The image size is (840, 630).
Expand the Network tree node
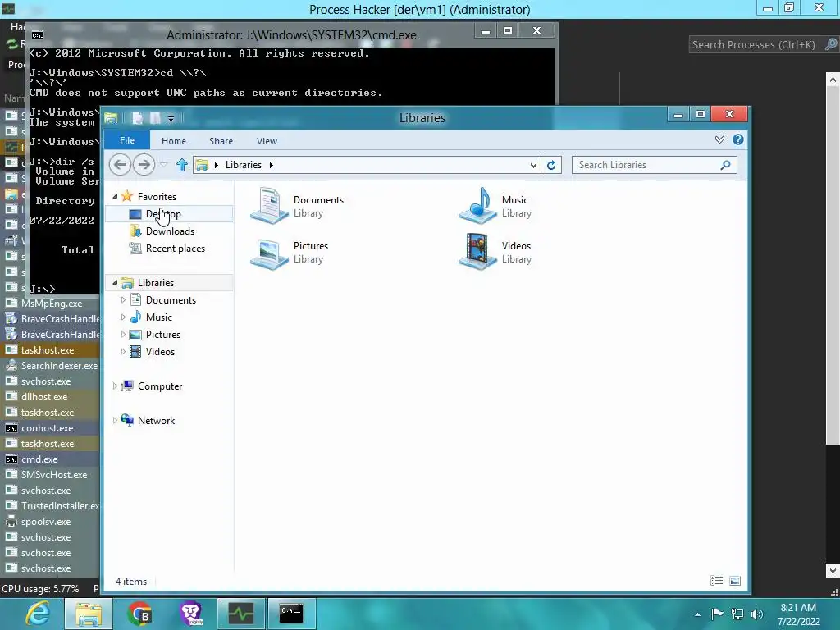115,421
